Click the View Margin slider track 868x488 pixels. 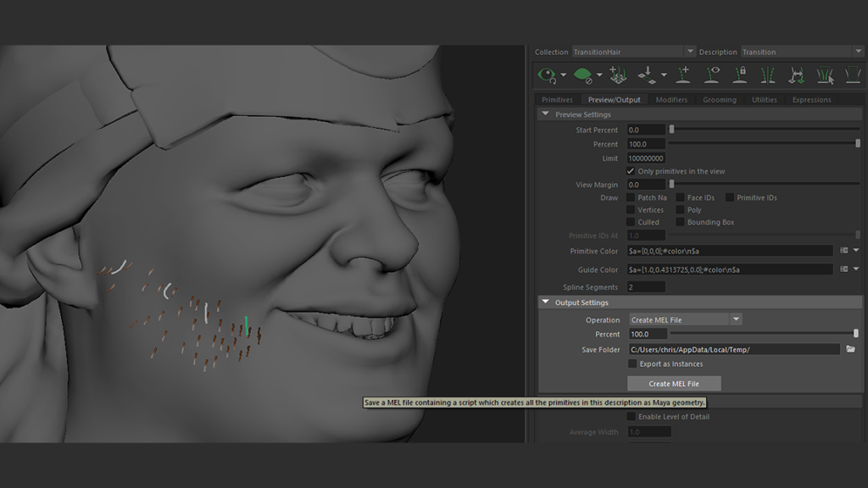(x=763, y=185)
